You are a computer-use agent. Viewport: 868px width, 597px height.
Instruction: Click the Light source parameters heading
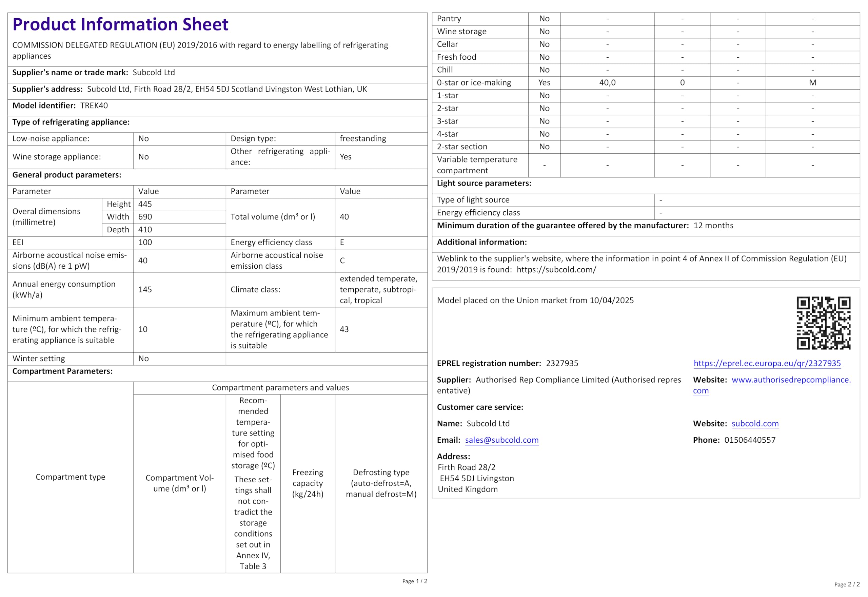[484, 183]
